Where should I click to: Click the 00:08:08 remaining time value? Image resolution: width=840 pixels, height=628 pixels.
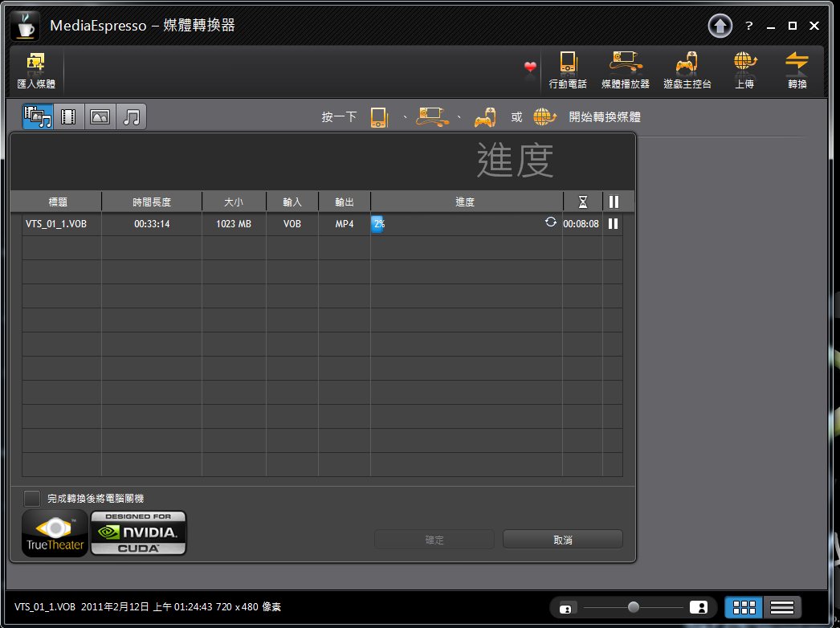point(581,224)
